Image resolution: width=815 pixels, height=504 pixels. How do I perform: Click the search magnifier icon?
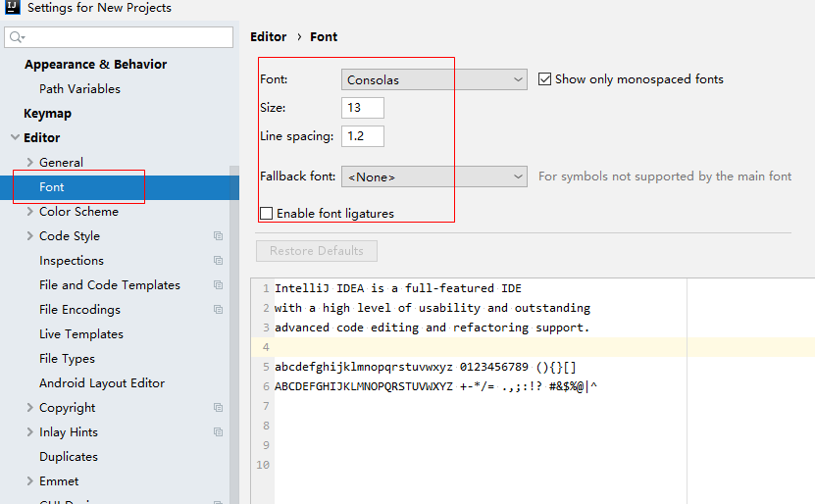point(17,37)
